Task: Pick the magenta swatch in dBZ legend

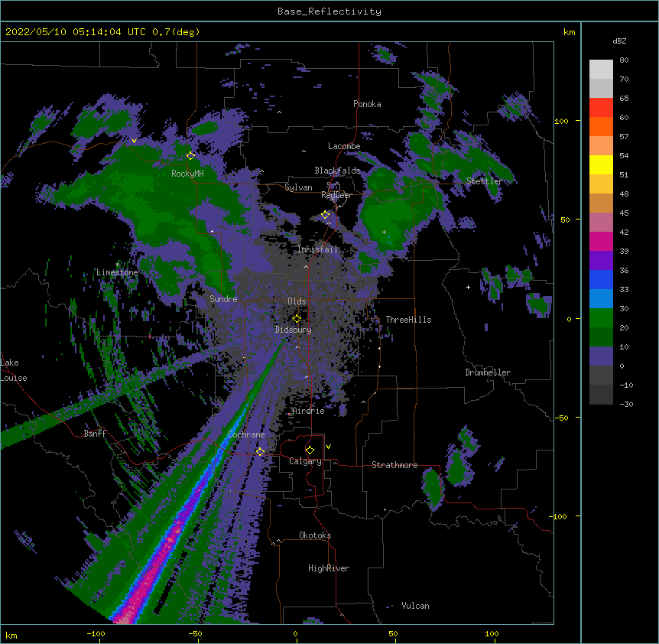Action: (x=601, y=241)
